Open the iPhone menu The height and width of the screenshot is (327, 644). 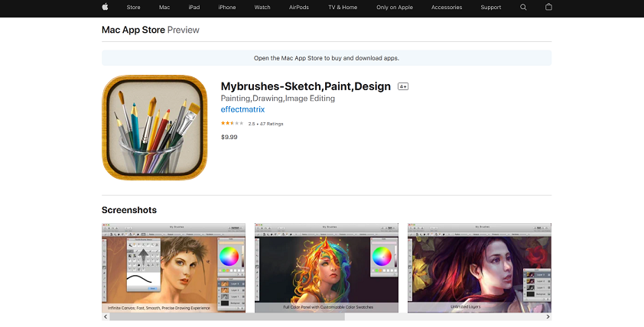[226, 8]
